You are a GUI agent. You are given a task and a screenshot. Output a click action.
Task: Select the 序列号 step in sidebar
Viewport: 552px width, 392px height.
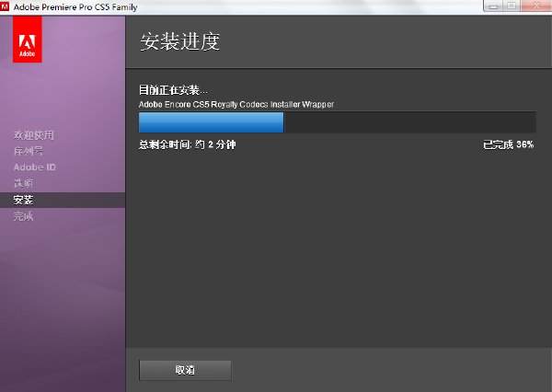pos(29,151)
